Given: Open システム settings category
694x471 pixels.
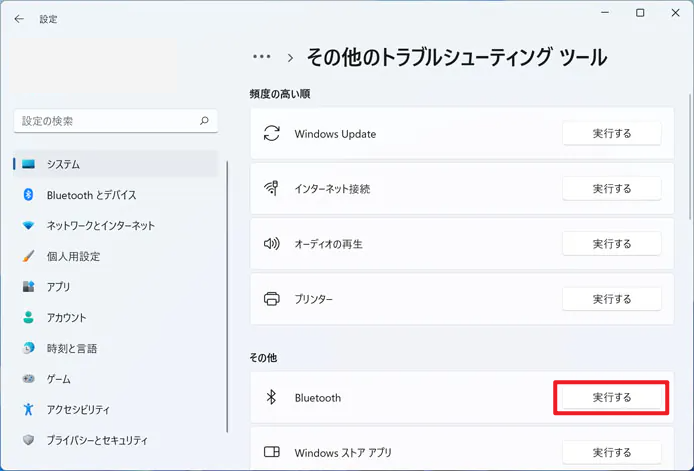Looking at the screenshot, I should coord(63,164).
